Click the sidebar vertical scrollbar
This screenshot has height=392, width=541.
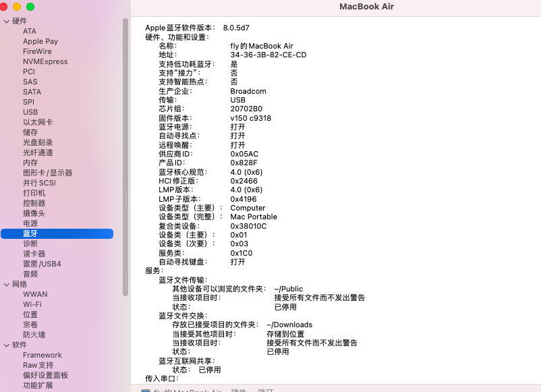(x=125, y=157)
